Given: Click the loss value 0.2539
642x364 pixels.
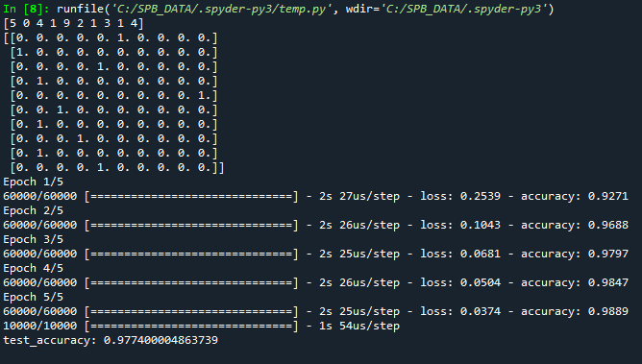Looking at the screenshot, I should tap(481, 196).
